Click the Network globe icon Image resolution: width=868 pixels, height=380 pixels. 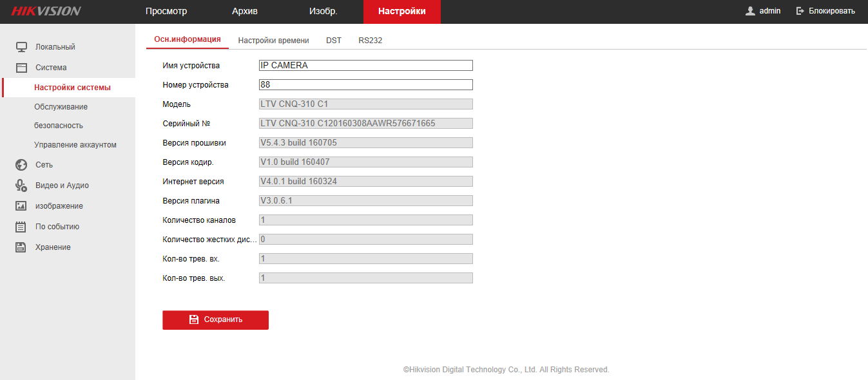coord(21,165)
